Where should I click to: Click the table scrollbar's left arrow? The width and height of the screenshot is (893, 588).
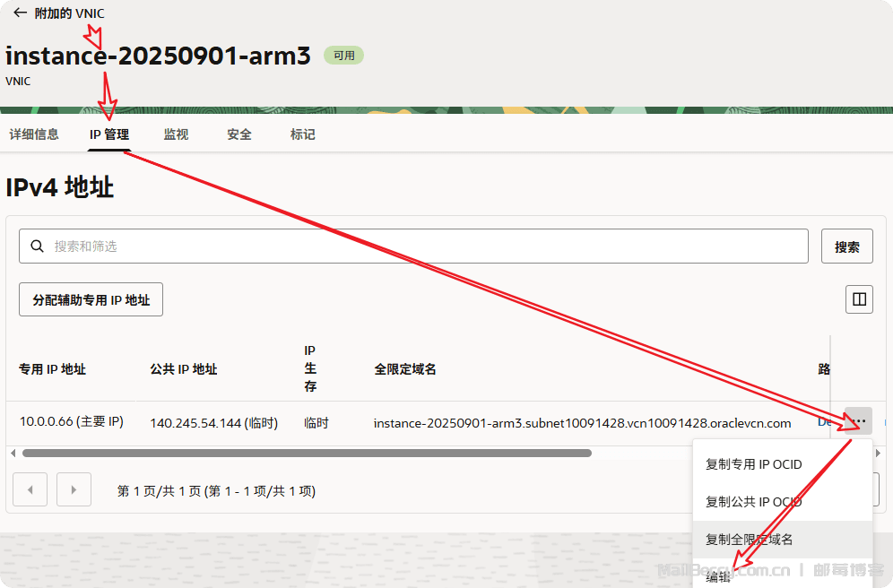[x=13, y=454]
